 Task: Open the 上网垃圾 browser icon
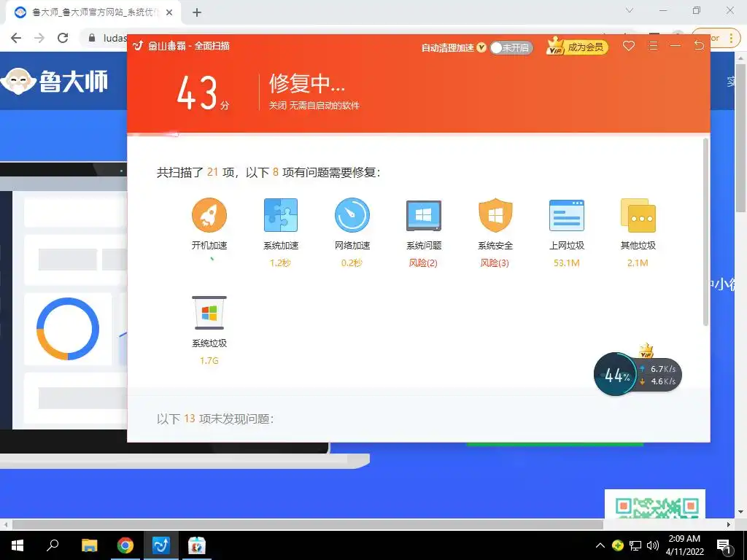coord(566,215)
